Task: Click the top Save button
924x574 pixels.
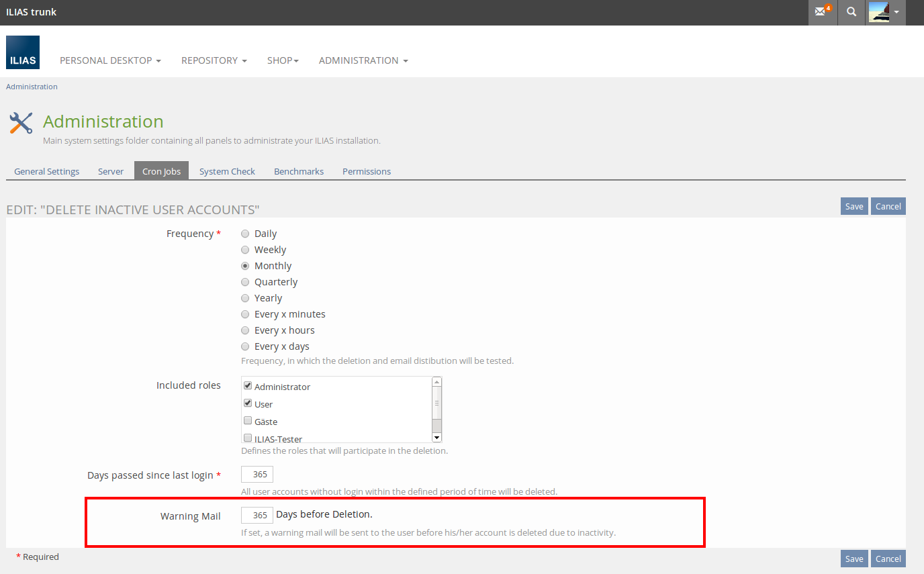Action: click(854, 206)
